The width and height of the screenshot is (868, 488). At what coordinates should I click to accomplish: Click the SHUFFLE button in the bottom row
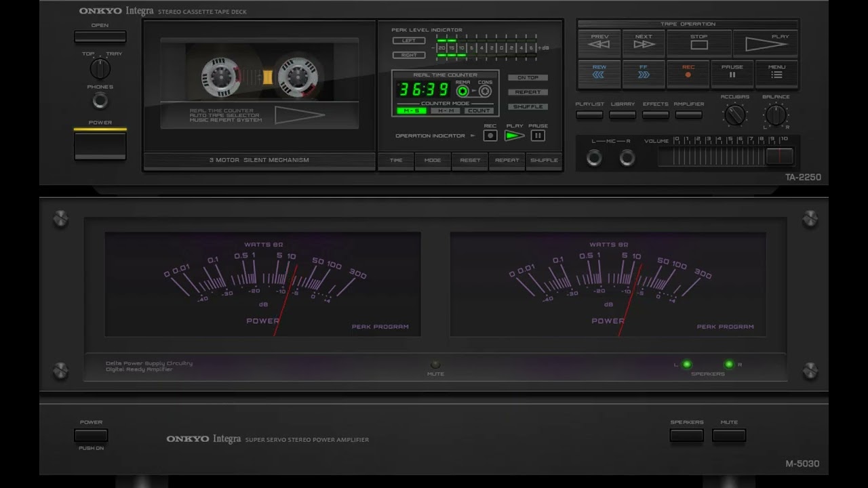tap(544, 161)
